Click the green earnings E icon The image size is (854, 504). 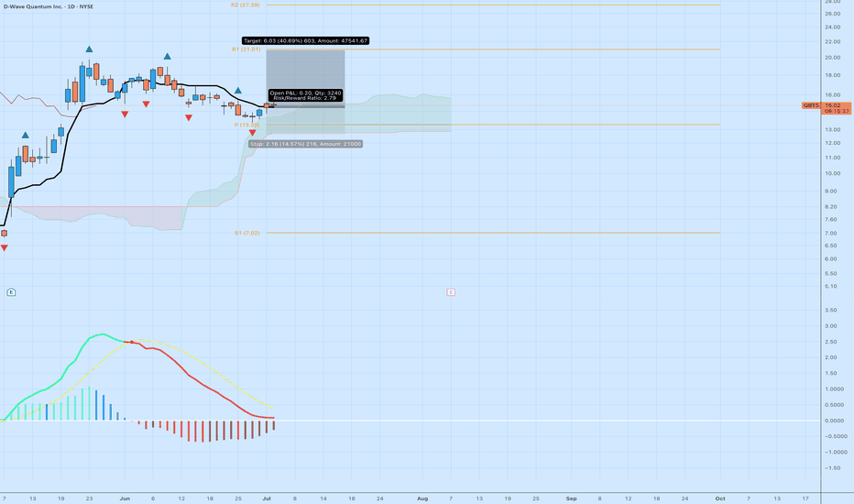(11, 292)
